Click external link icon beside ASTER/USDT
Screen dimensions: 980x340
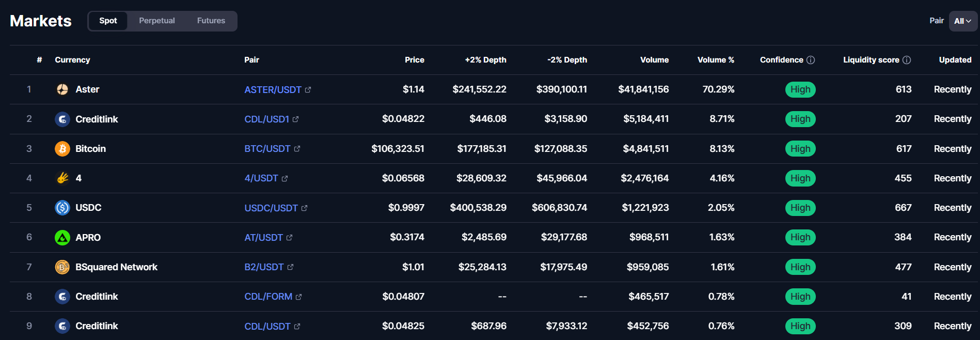click(x=308, y=90)
